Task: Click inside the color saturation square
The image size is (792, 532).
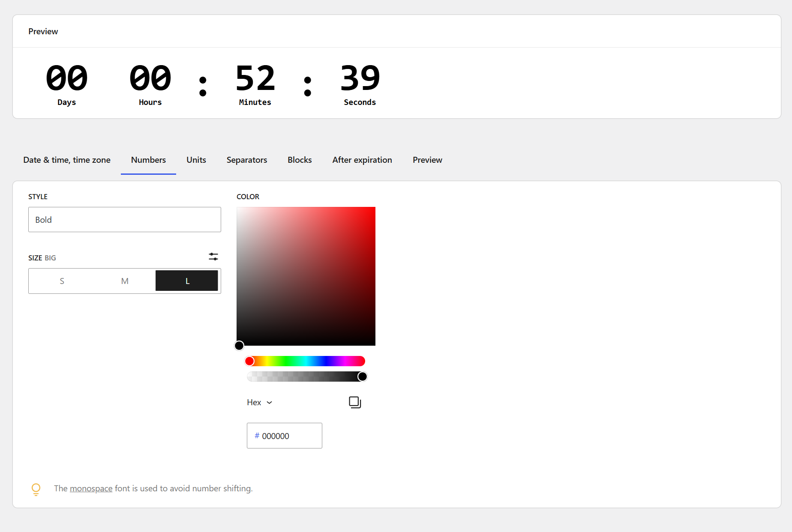Action: pos(306,276)
